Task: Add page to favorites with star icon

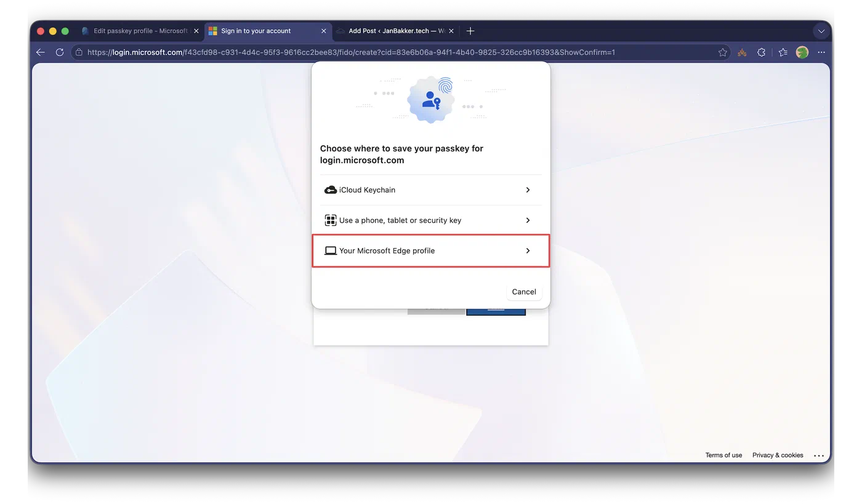Action: (x=723, y=52)
